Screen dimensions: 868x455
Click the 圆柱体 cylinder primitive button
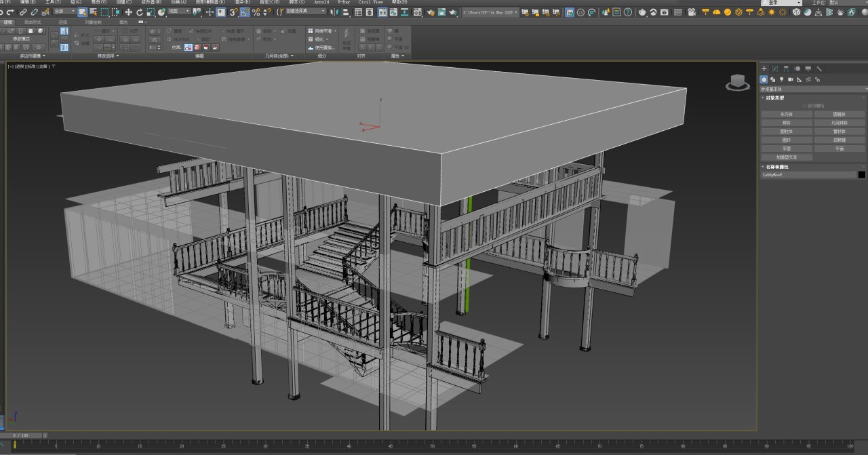pos(786,132)
